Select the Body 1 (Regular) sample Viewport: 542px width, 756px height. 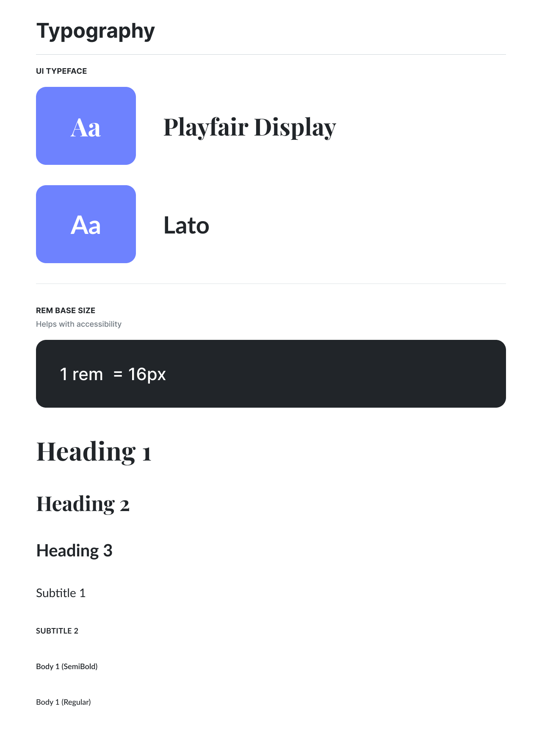pyautogui.click(x=64, y=702)
